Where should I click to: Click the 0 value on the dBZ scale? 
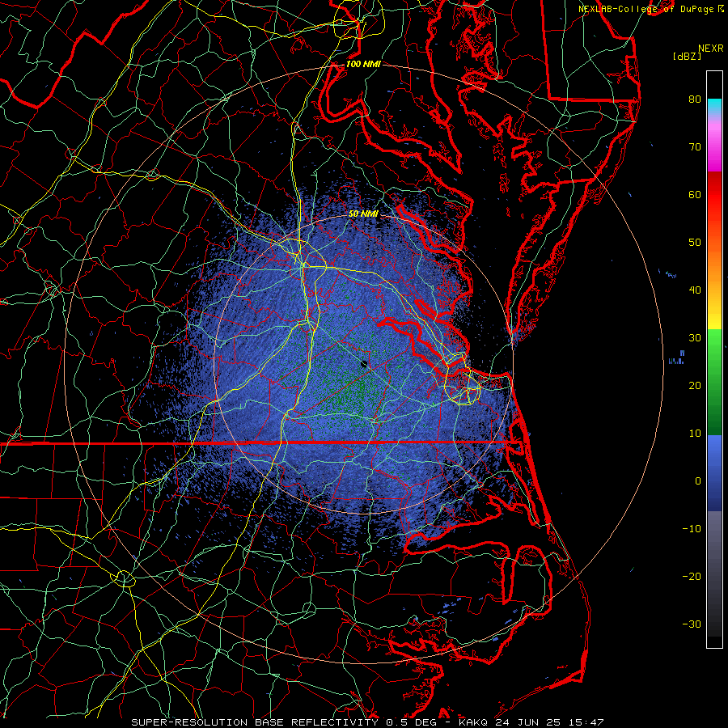pyautogui.click(x=698, y=481)
